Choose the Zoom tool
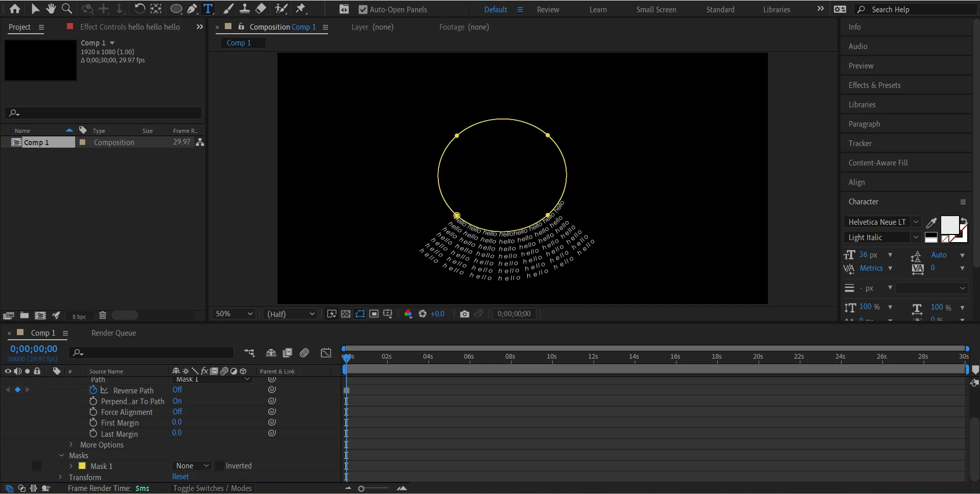980x494 pixels. click(x=66, y=9)
